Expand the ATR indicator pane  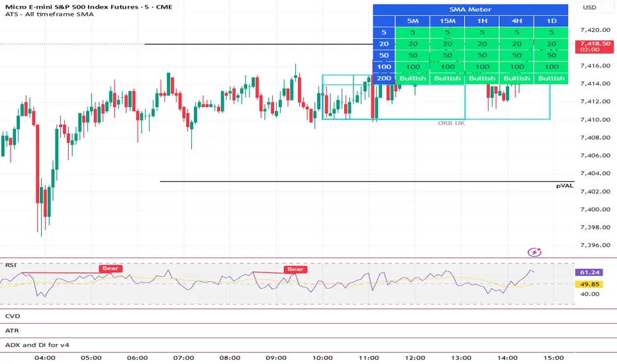point(12,330)
